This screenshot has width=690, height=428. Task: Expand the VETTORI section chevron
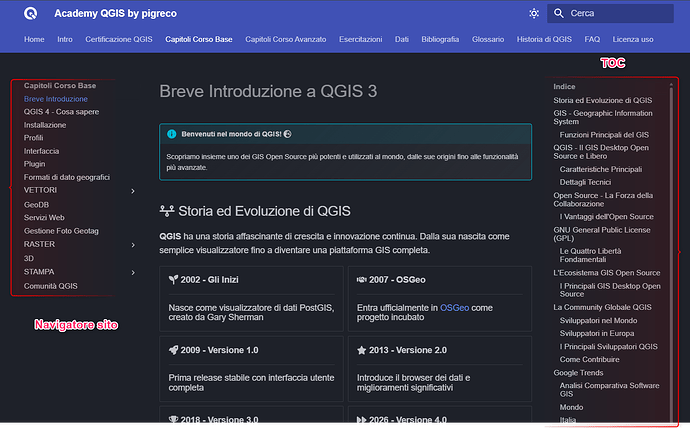point(133,191)
